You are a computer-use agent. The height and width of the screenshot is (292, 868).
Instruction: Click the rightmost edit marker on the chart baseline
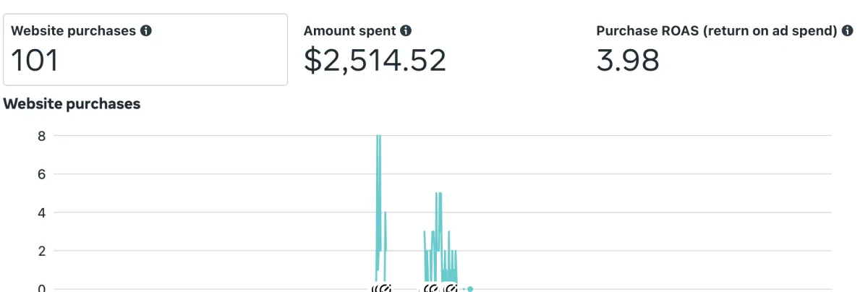pyautogui.click(x=450, y=288)
